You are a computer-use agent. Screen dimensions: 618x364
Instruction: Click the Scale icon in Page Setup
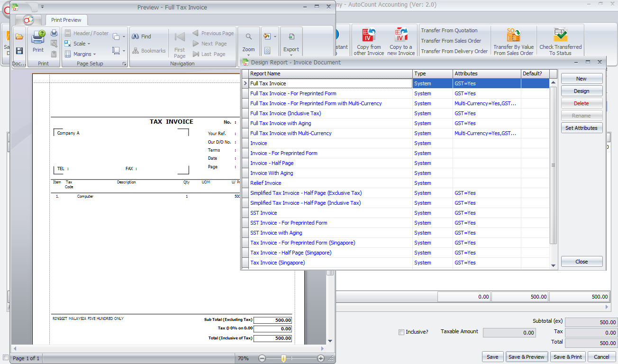(x=68, y=44)
